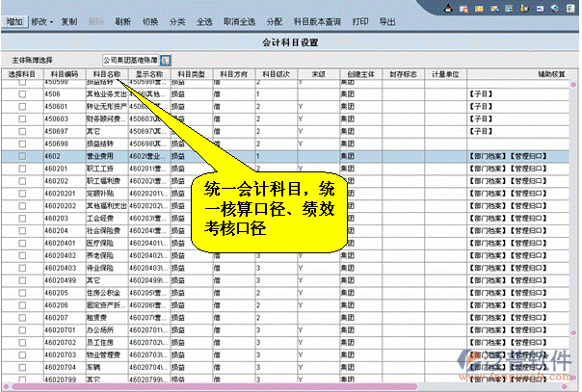The image size is (582, 392).
Task: Select the checkbox for 46020704 车辆
Action: point(22,367)
